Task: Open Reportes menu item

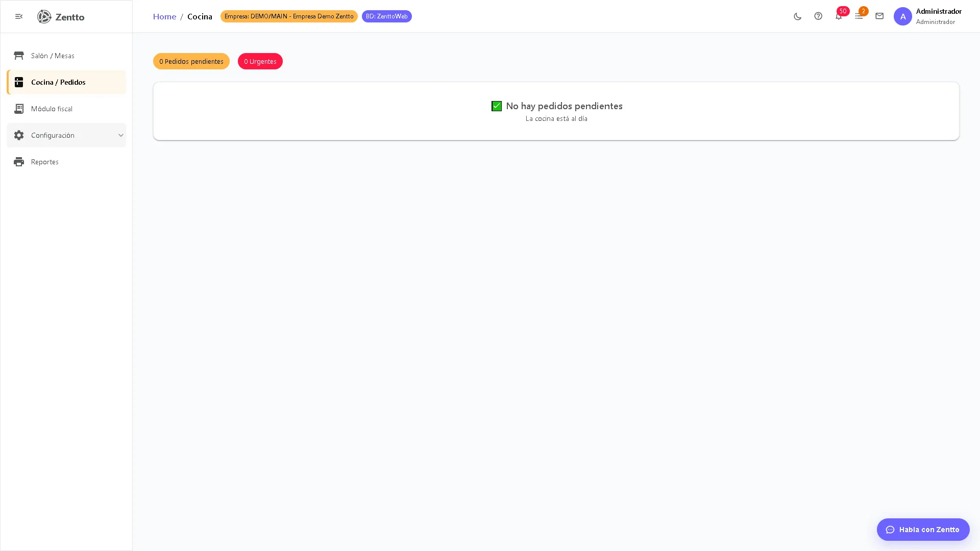Action: tap(66, 162)
